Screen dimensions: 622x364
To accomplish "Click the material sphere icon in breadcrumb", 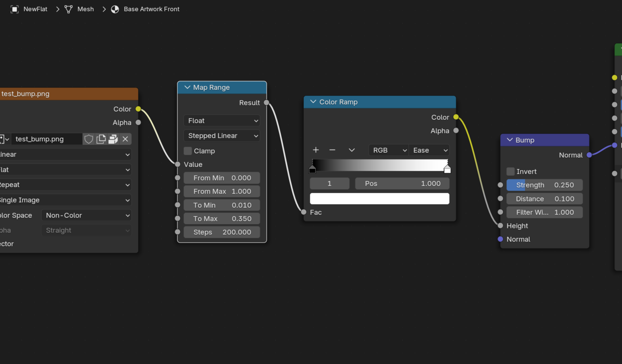I will (x=115, y=9).
